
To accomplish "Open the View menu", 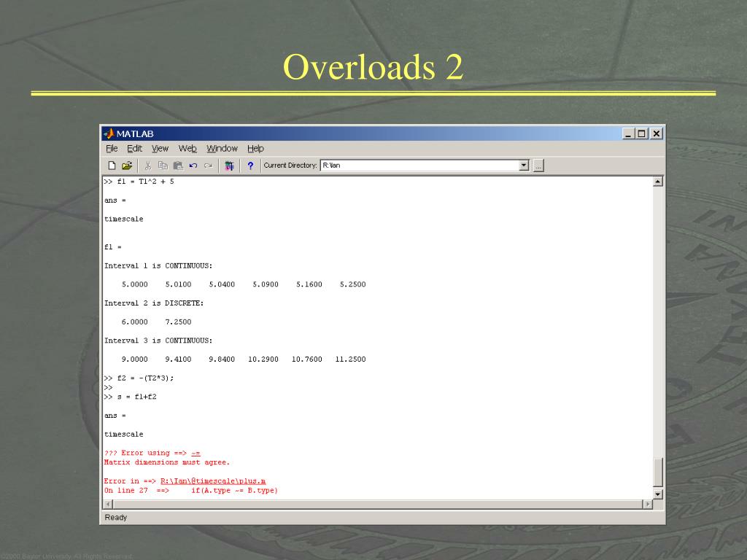I will 160,149.
